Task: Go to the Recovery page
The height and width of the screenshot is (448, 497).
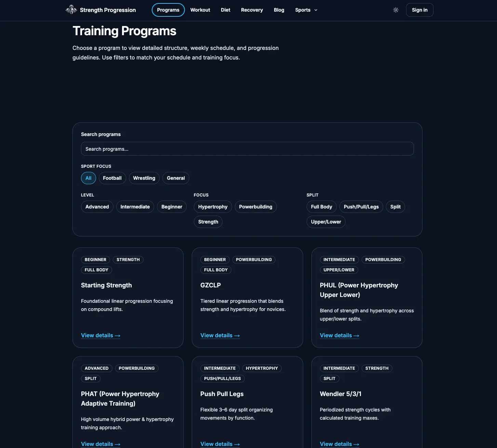Action: click(x=252, y=10)
